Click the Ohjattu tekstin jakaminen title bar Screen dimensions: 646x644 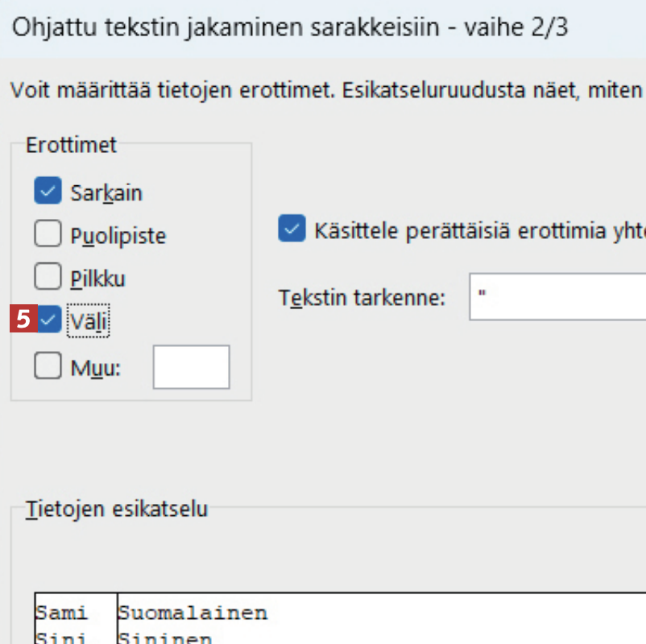(290, 28)
